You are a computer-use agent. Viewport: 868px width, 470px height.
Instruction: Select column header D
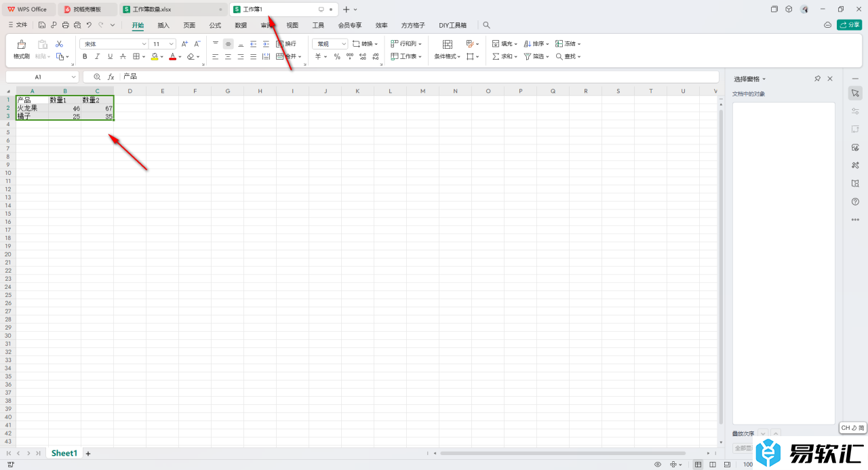(130, 91)
